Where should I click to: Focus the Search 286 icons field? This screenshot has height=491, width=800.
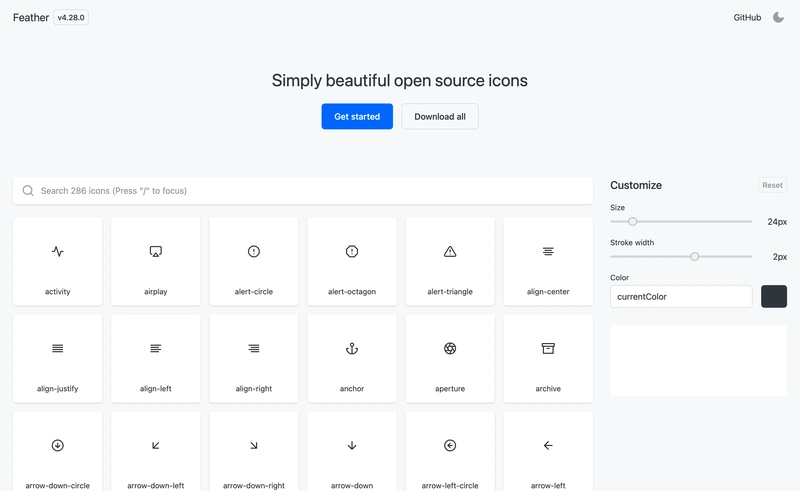[303, 190]
